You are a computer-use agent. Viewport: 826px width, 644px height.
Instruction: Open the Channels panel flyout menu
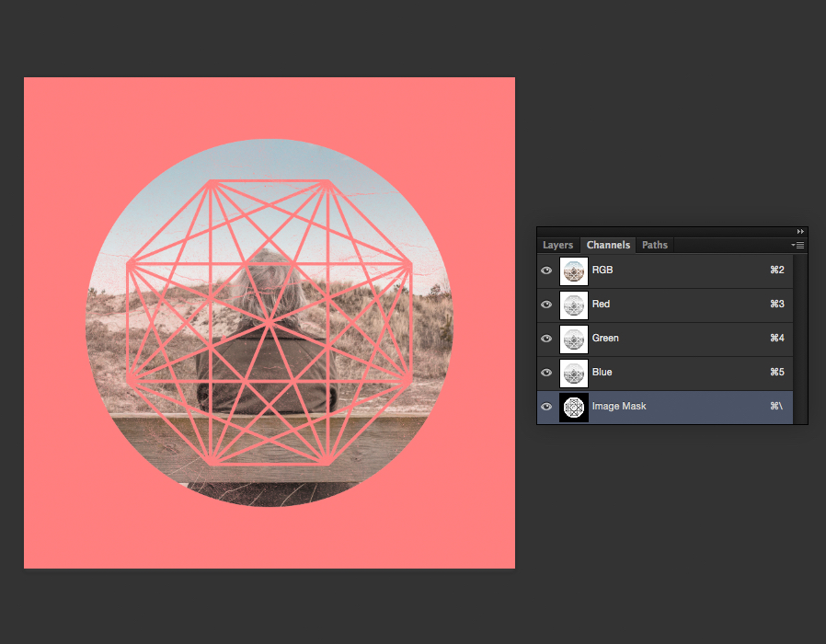(x=797, y=245)
